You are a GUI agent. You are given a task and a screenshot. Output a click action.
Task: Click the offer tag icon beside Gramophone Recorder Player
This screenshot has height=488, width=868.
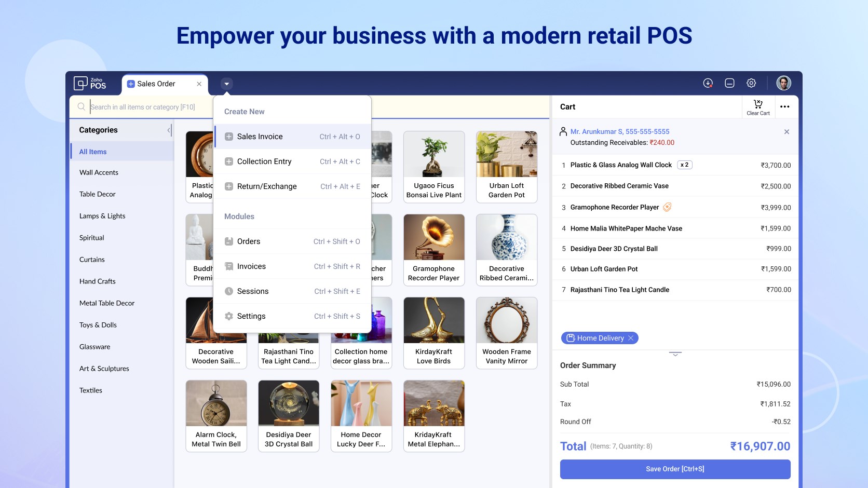coord(667,207)
